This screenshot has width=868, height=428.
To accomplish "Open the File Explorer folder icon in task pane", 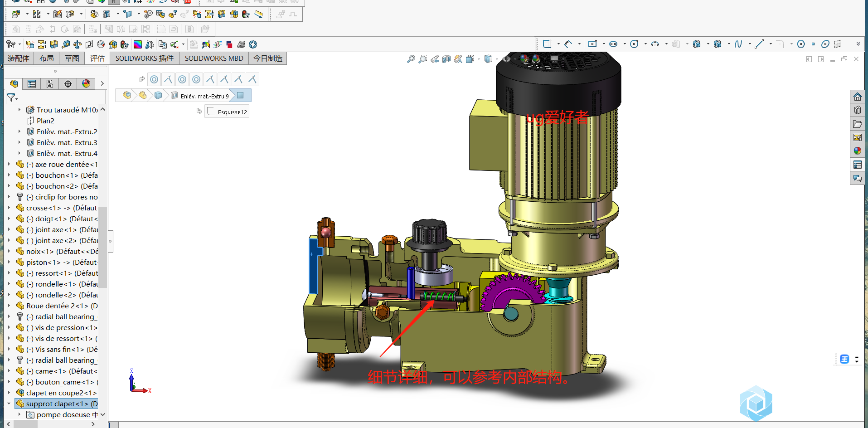I will coord(857,124).
